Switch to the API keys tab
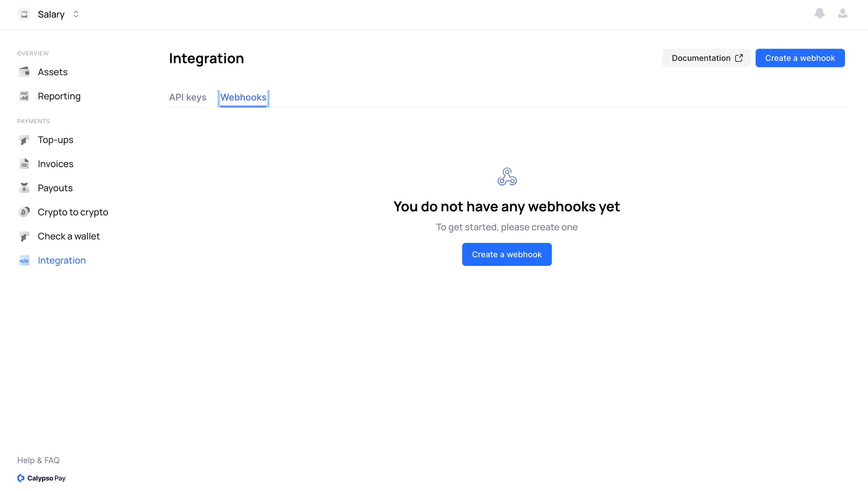Viewport: 868px width, 491px height. 188,98
